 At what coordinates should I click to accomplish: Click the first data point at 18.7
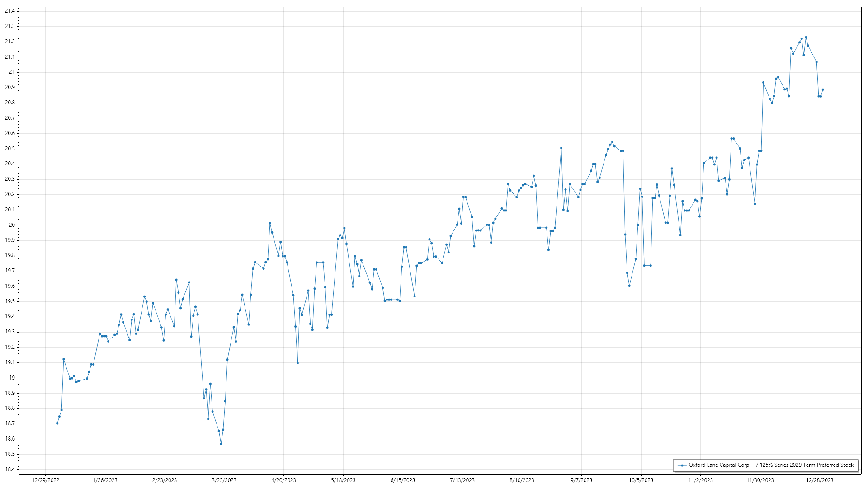57,423
